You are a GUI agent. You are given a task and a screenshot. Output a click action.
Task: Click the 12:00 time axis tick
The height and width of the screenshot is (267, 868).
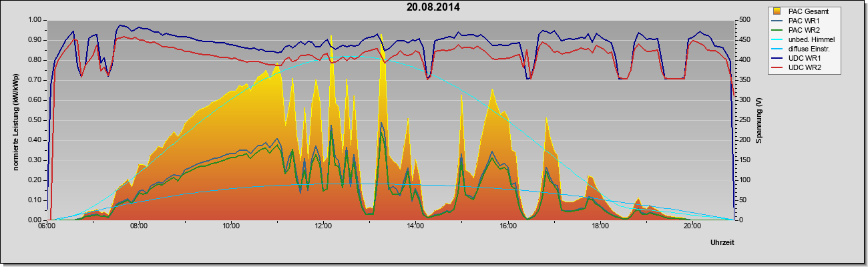(x=323, y=226)
